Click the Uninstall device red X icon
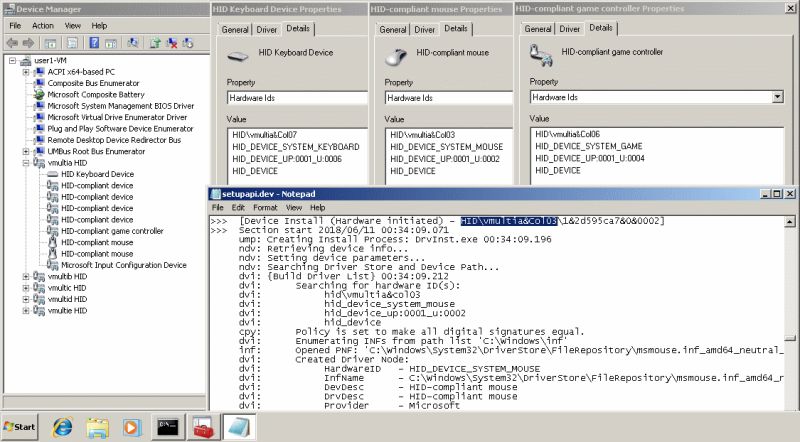Viewport: 800px width, 442px height. coord(171,43)
